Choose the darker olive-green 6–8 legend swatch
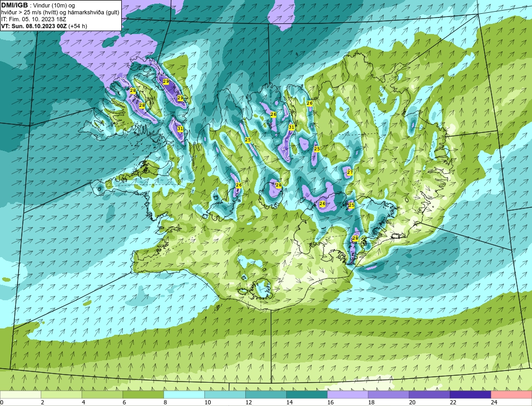Screen dimensions: 532x406 pyautogui.click(x=143, y=395)
